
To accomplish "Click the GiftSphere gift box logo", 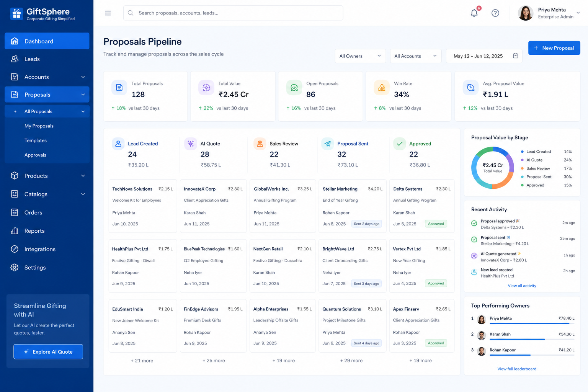I will click(16, 14).
